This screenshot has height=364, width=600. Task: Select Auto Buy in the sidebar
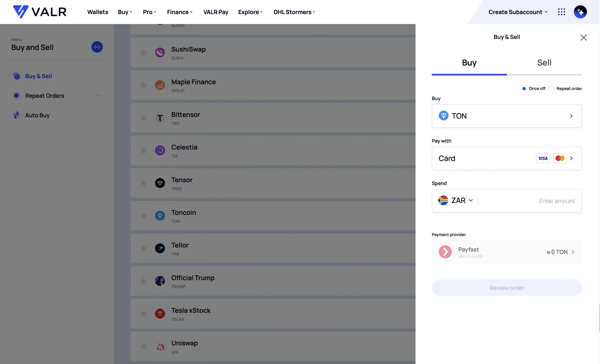[37, 115]
